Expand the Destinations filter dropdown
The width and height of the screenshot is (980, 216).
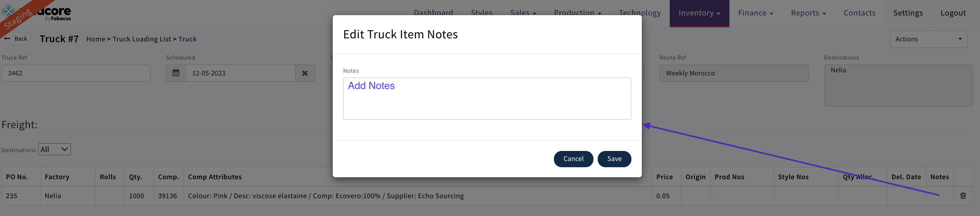[55, 149]
